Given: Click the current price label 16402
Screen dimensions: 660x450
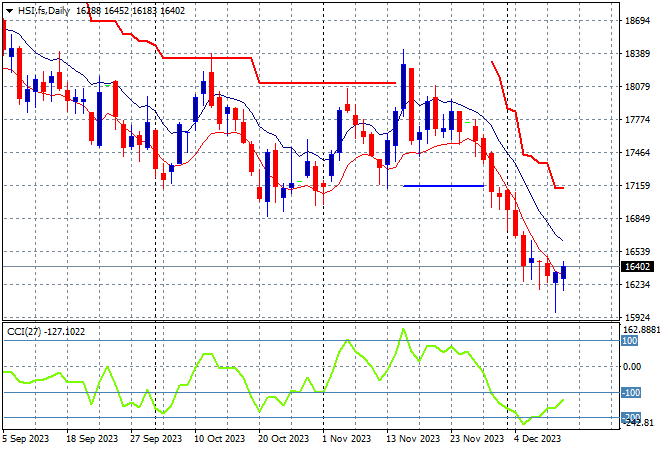Looking at the screenshot, I should point(637,267).
